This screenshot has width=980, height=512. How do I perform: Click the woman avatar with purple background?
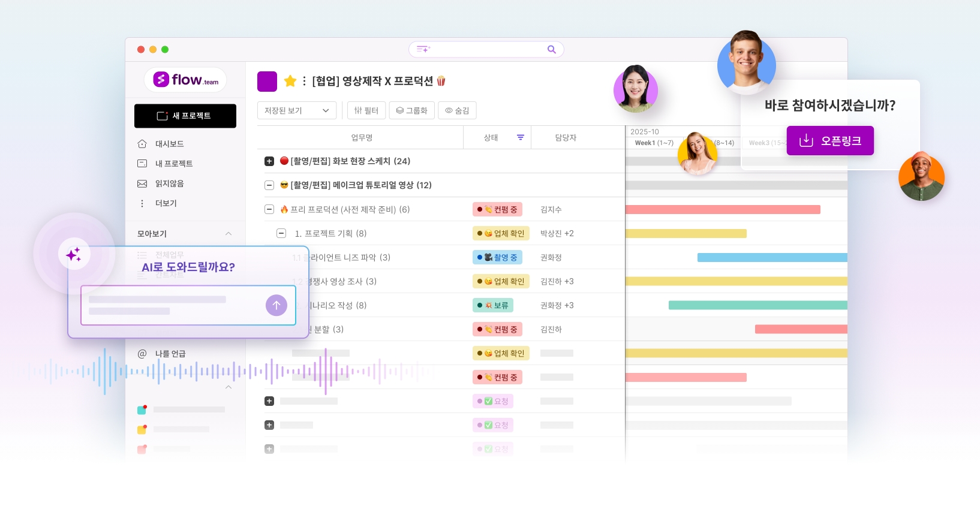[x=636, y=89]
